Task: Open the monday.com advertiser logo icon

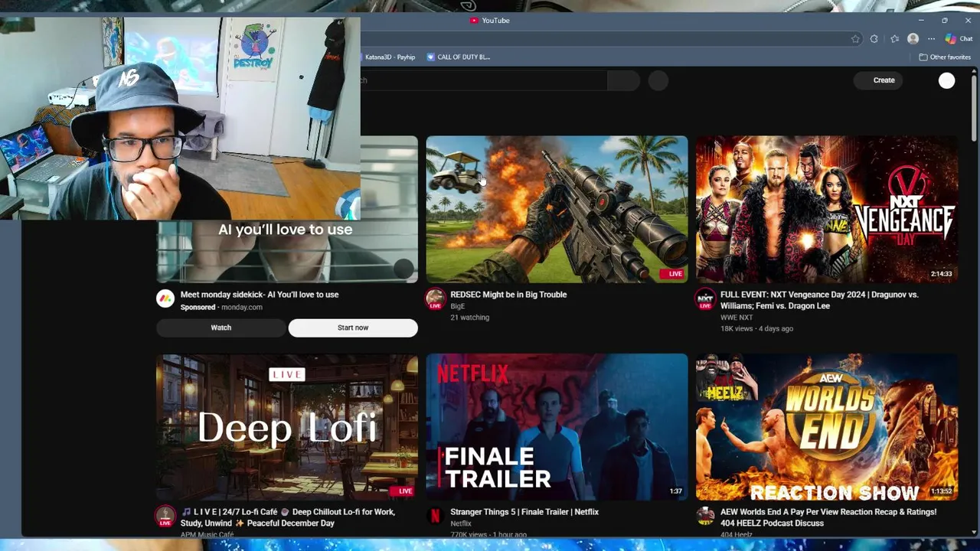Action: (x=165, y=298)
